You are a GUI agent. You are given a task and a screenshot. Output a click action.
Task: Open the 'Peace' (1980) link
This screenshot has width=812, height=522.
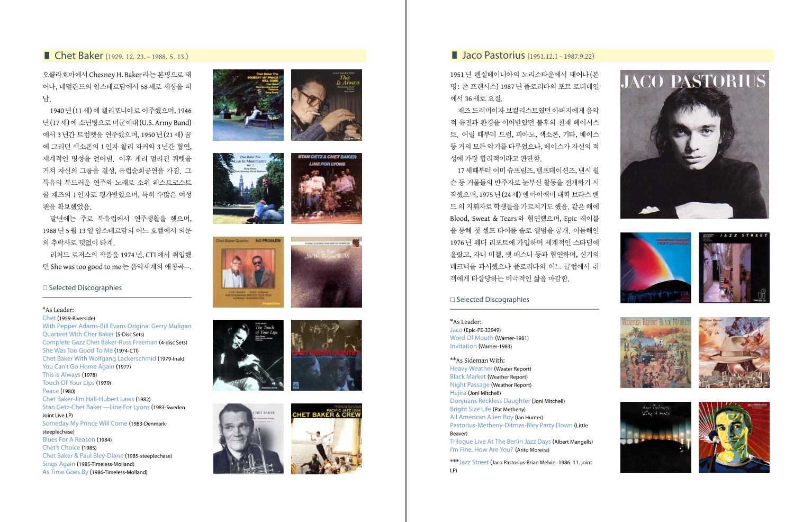point(51,391)
